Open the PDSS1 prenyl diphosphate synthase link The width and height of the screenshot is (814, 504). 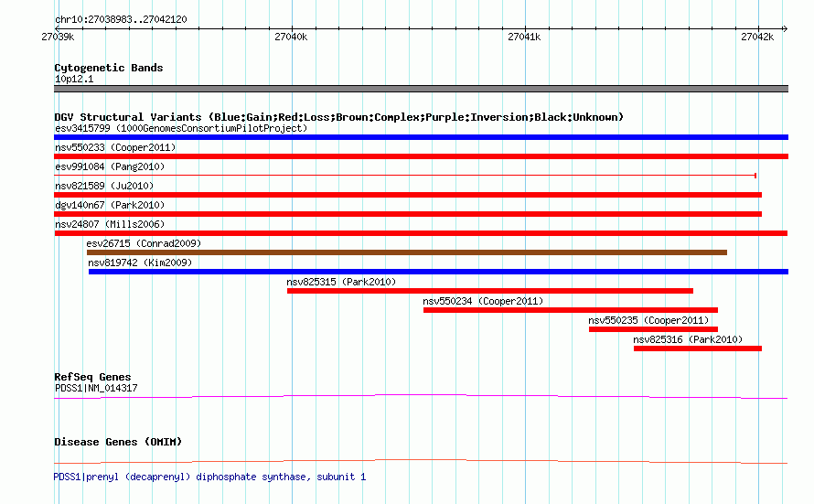tap(209, 477)
